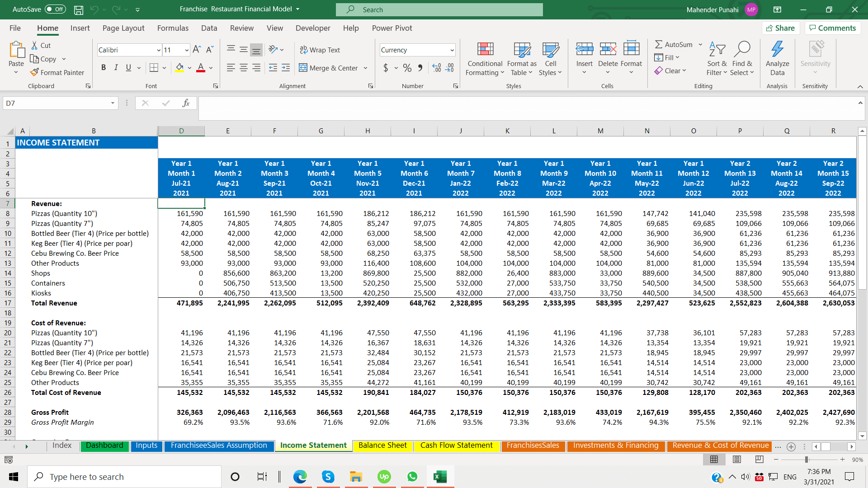Viewport: 868px width, 488px height.
Task: Toggle Wrap Text
Action: tap(320, 50)
